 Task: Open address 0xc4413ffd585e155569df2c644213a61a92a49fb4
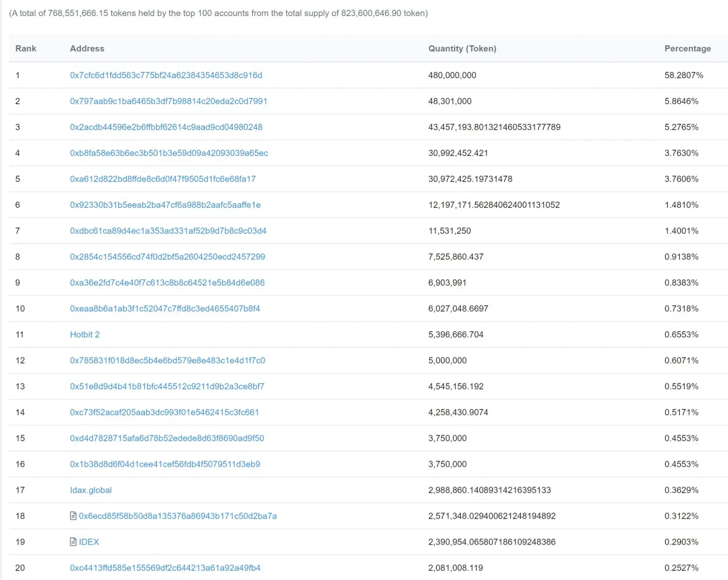tap(165, 568)
